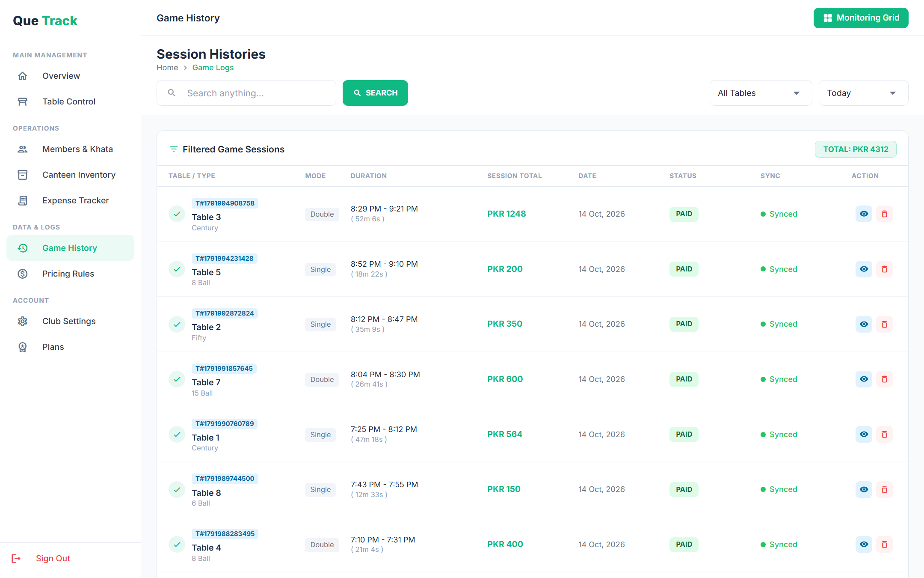Delete the Table 2 Fifty session
924x578 pixels.
884,324
